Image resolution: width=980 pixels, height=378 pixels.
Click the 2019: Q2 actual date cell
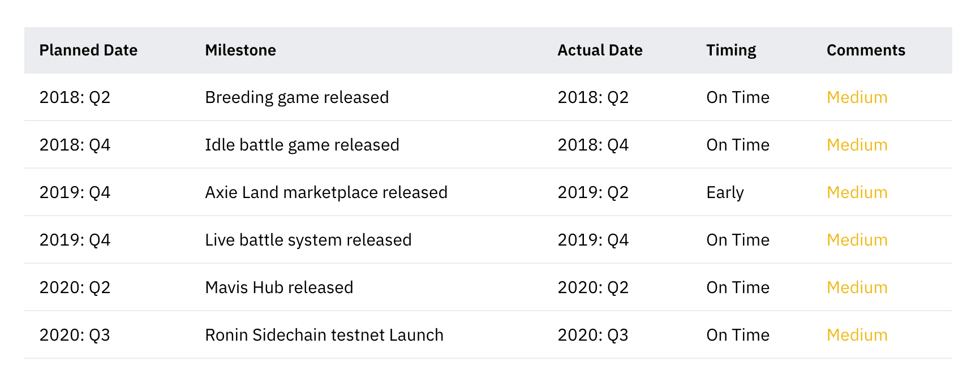tap(593, 192)
